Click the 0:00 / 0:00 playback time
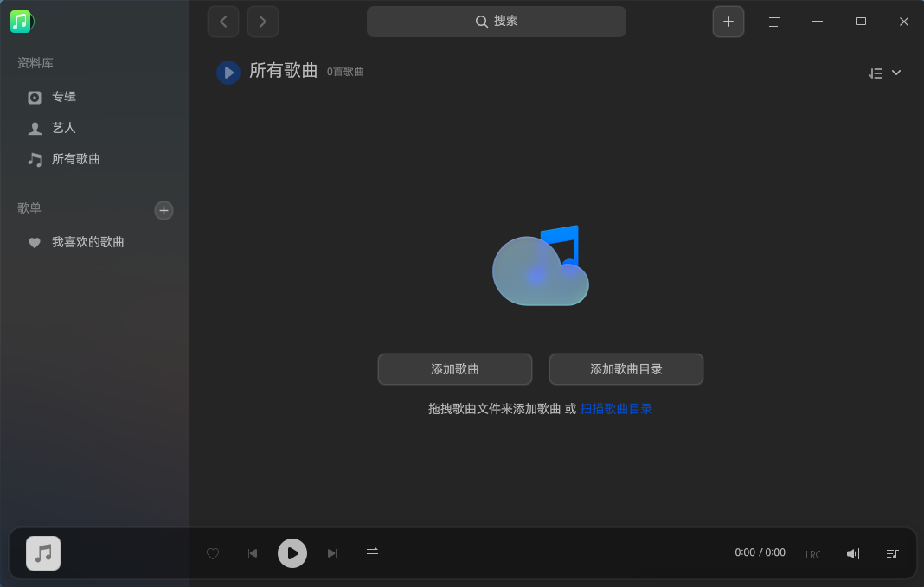This screenshot has height=587, width=924. tap(760, 552)
